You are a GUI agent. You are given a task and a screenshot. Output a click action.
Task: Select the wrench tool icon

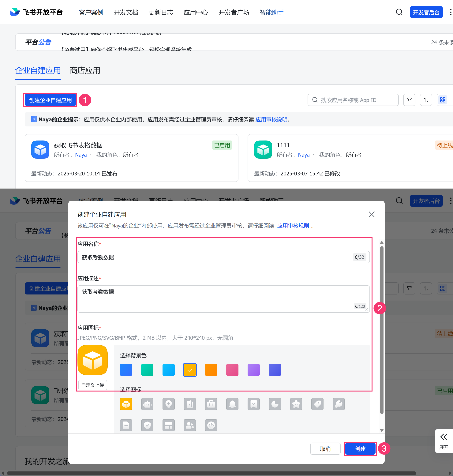click(338, 404)
